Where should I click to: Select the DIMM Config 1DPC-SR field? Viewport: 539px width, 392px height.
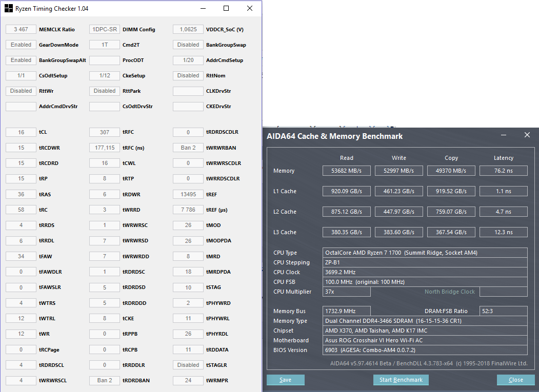coord(105,29)
